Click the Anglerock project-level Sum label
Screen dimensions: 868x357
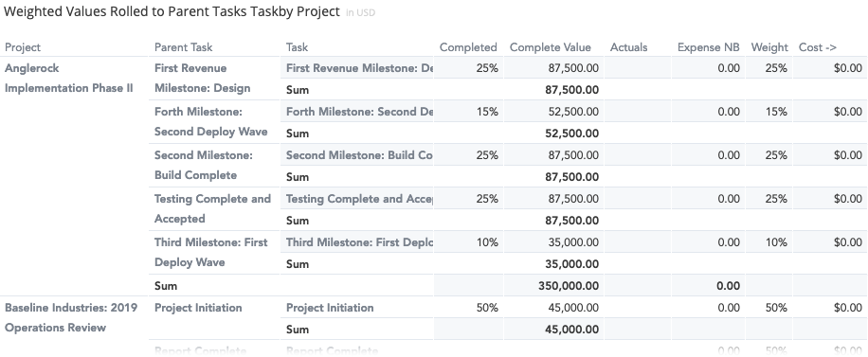coord(166,286)
